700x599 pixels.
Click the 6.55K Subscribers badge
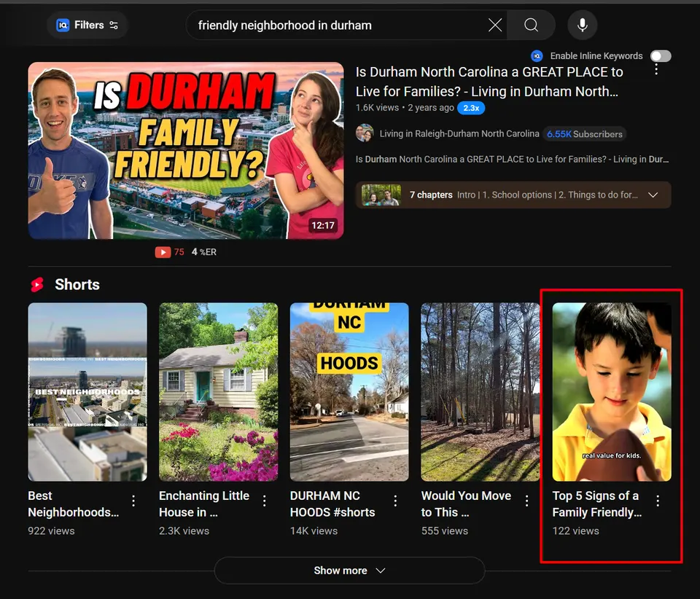pos(584,134)
